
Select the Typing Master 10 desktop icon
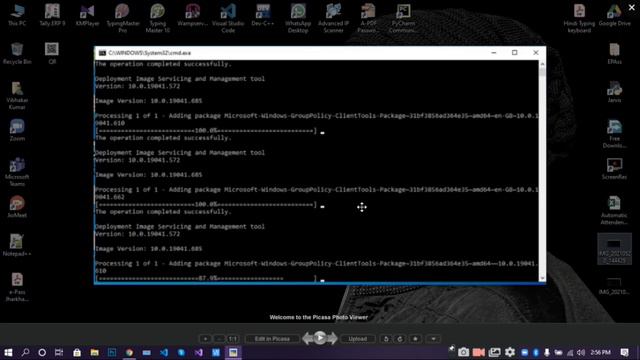[x=158, y=18]
